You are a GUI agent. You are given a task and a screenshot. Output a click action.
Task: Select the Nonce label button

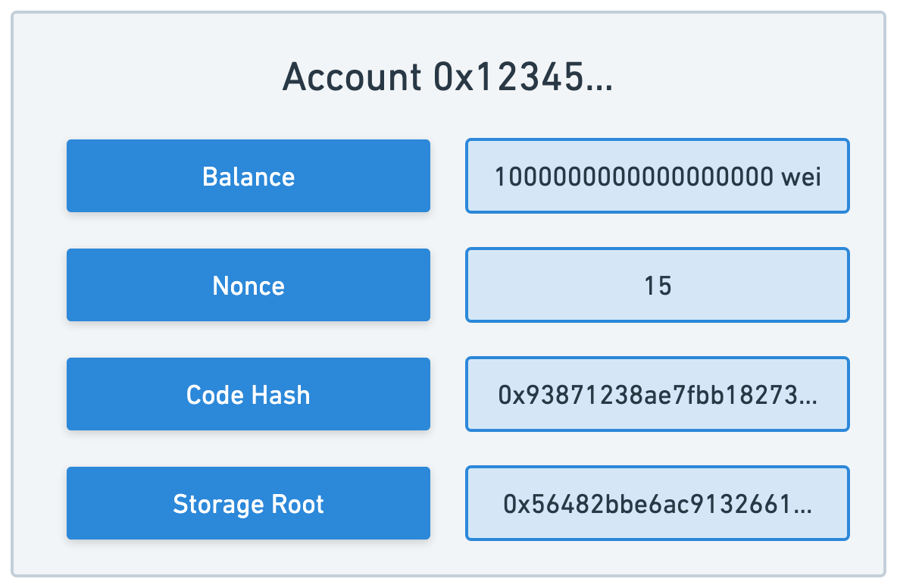pos(248,285)
